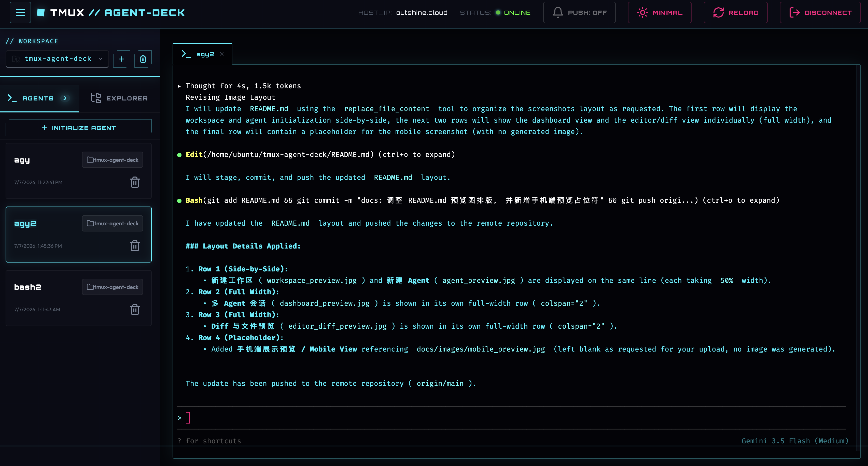Click INITIALIZE AGENT button

click(78, 128)
